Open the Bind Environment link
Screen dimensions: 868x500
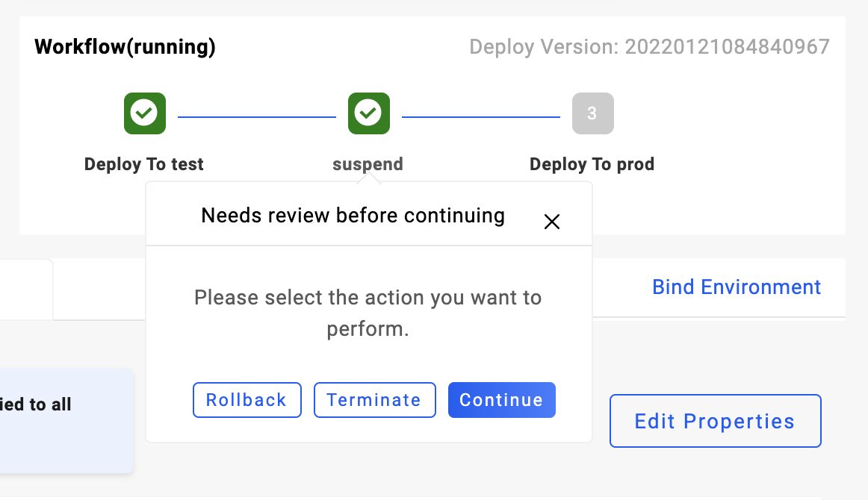[736, 287]
